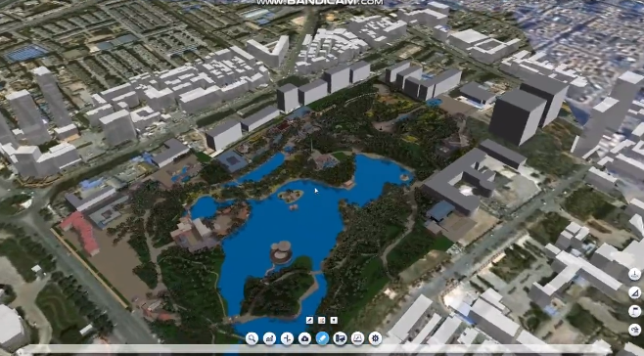This screenshot has width=644, height=356.
Task: Open the triangle ruler measure tool
Action: (x=635, y=292)
